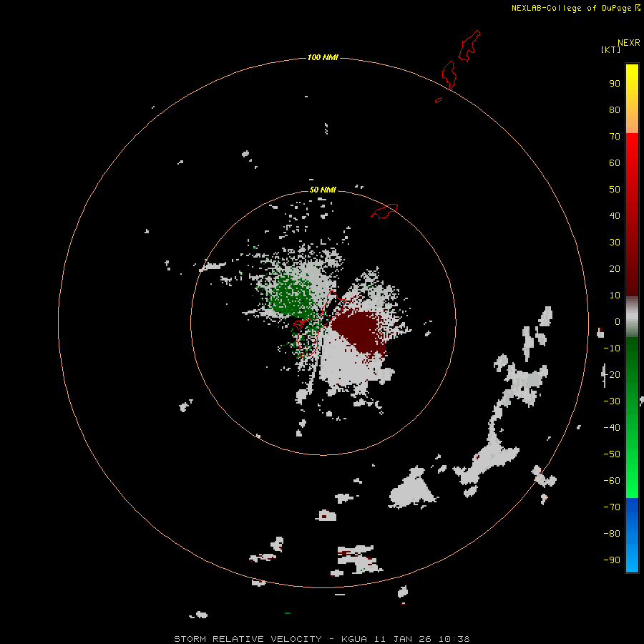Click the STORM RELATIVE VELOCITY caption text
The image size is (644, 644).
pos(248,639)
